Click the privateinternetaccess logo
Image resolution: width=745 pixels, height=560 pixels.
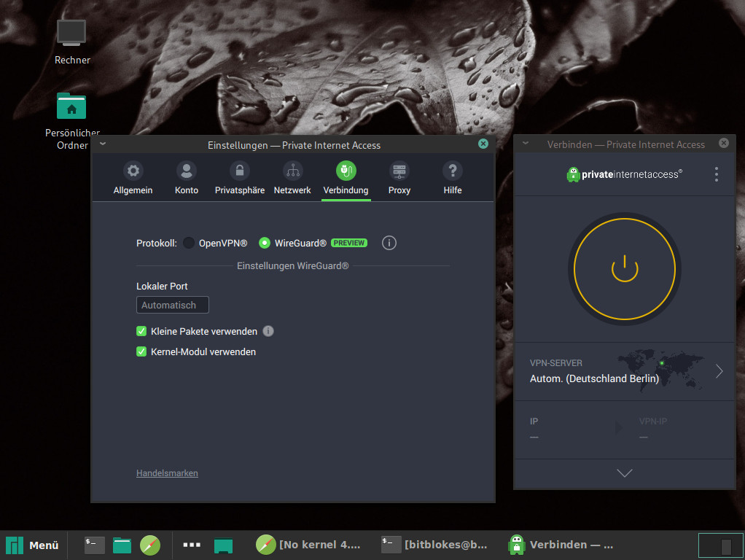[x=624, y=174]
